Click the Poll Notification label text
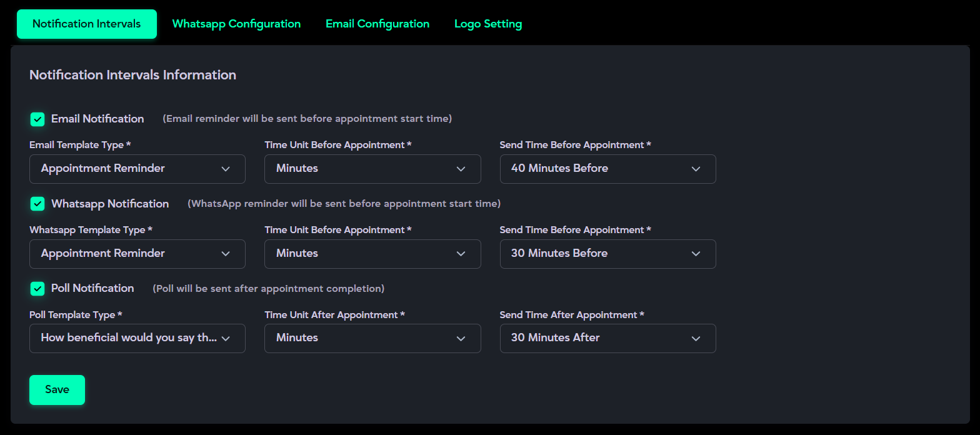This screenshot has height=435, width=980. 92,288
